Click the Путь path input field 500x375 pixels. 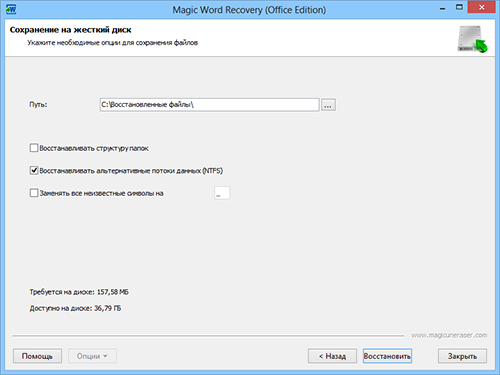coord(209,105)
